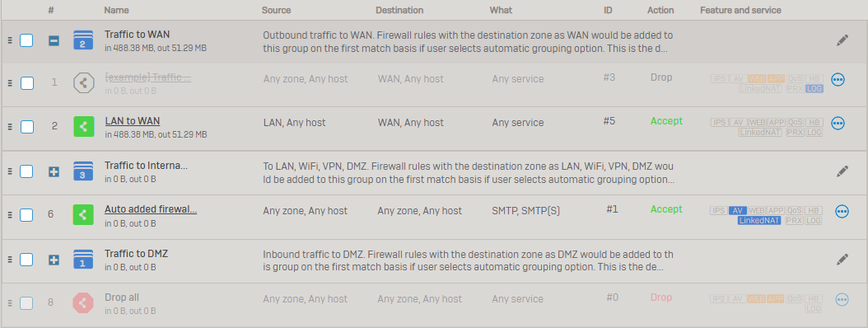Click the green LAN to WAN rule icon
This screenshot has width=868, height=328.
[83, 126]
